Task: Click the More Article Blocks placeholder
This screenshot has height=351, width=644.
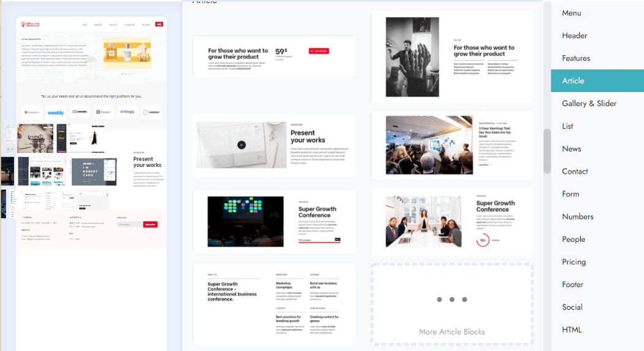Action: [x=452, y=304]
